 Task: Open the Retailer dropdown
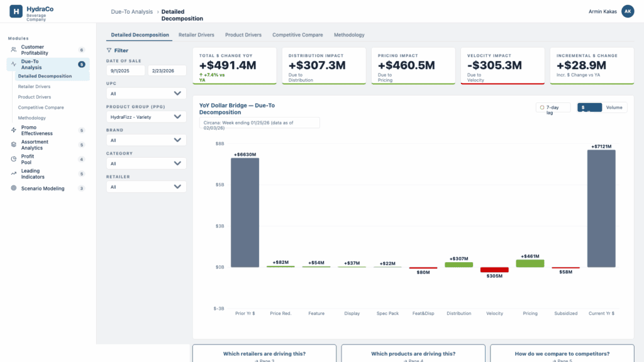pyautogui.click(x=146, y=187)
